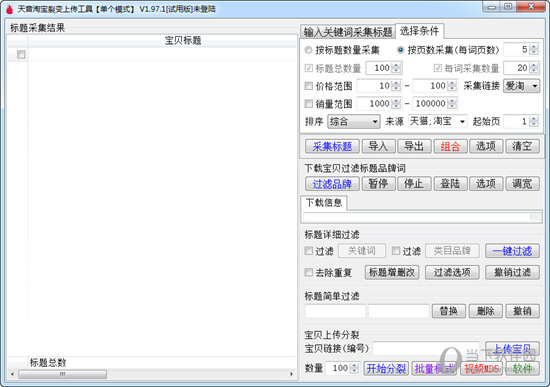Click 关键词 filter input field
The image size is (550, 387).
362,251
